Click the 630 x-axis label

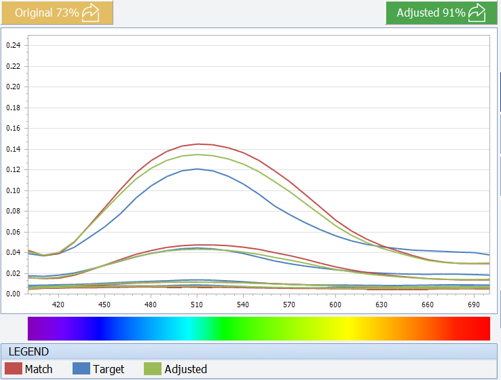pyautogui.click(x=381, y=304)
